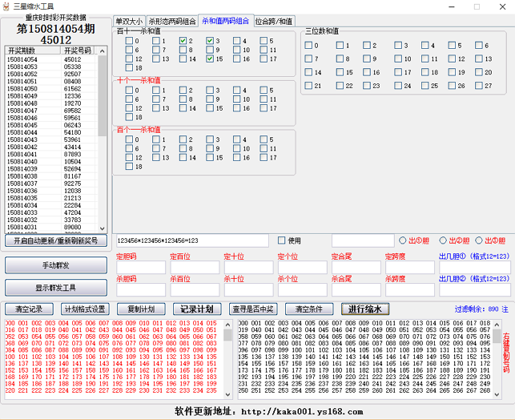Click 开启自动更新/重新刷新奖号 button
The width and height of the screenshot is (515, 420).
pos(56,241)
